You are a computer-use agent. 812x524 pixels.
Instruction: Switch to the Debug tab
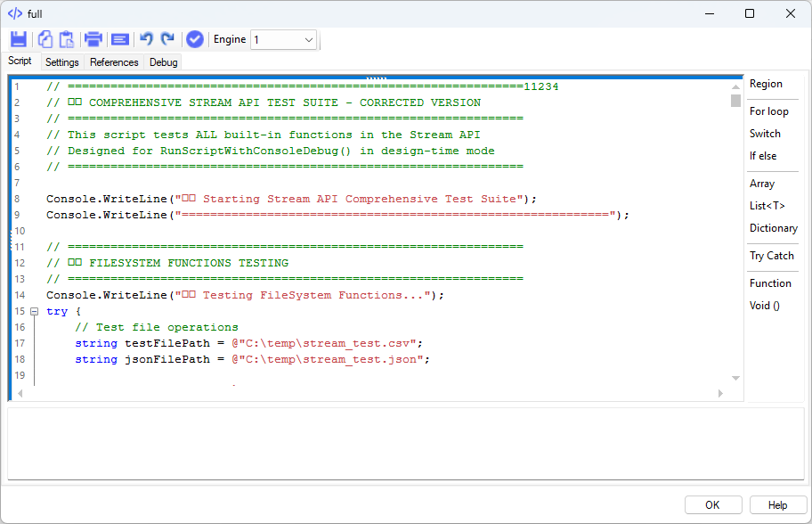tap(164, 62)
